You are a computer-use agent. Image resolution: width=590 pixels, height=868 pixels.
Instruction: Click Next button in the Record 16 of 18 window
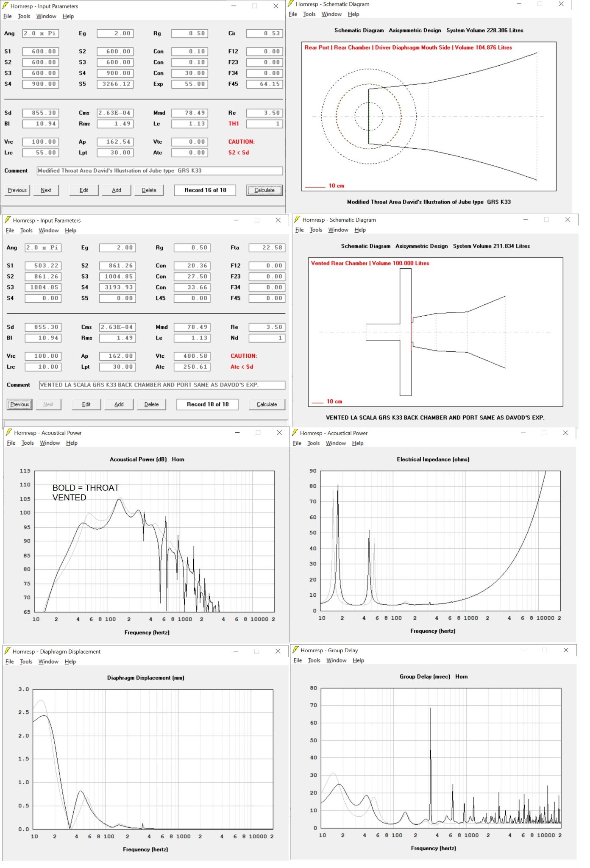[x=46, y=190]
